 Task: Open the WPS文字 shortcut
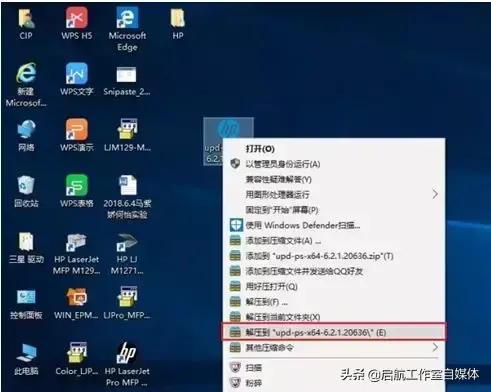tap(77, 80)
